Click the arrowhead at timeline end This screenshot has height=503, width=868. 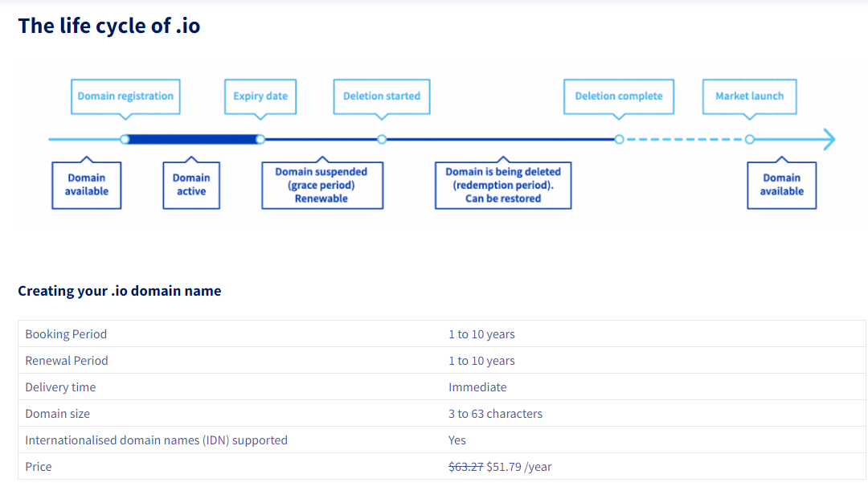point(829,140)
